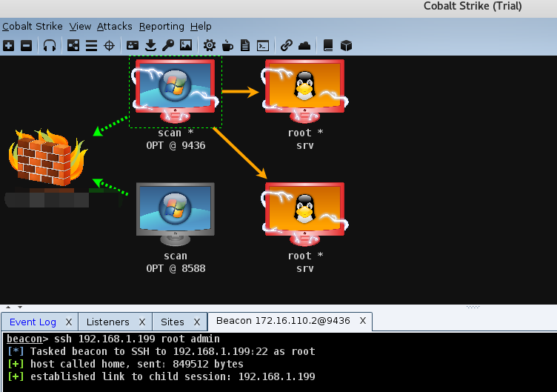557x392 pixels.
Task: Open Screenshots picture icon
Action: (x=186, y=45)
